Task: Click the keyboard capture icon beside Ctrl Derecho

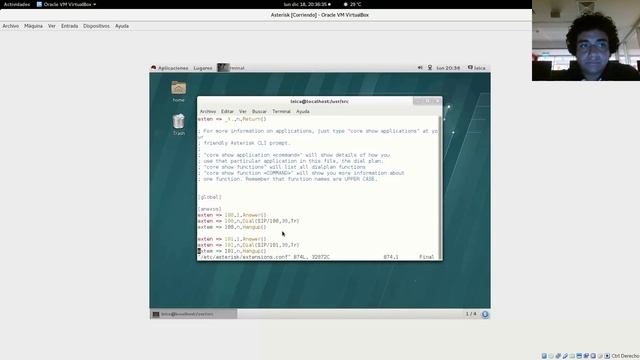Action: (607, 356)
